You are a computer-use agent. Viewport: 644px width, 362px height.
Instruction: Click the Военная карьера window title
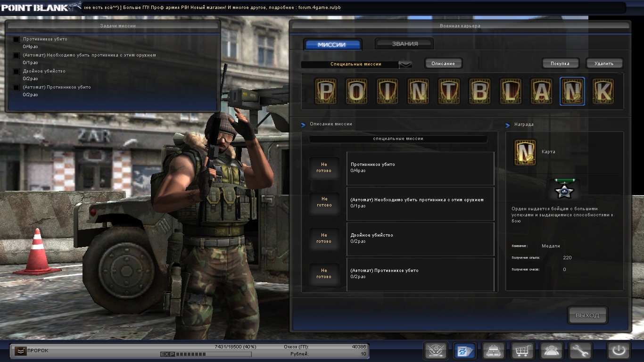[460, 26]
